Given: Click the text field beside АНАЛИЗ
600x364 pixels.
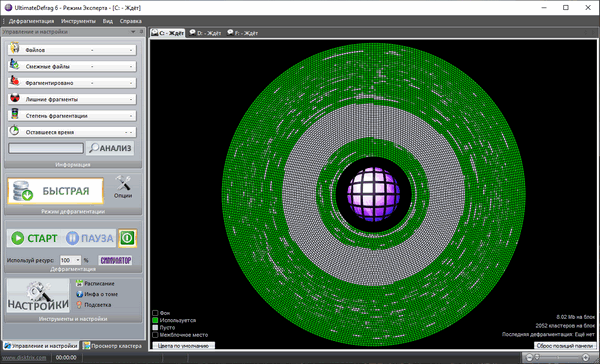Looking at the screenshot, I should 46,148.
